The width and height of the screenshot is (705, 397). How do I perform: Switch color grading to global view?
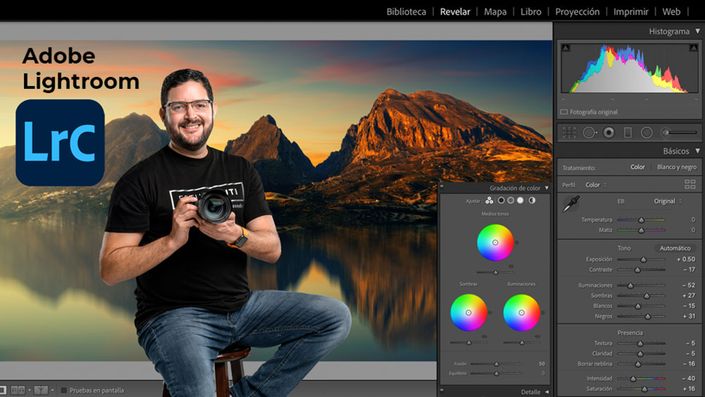[x=532, y=201]
